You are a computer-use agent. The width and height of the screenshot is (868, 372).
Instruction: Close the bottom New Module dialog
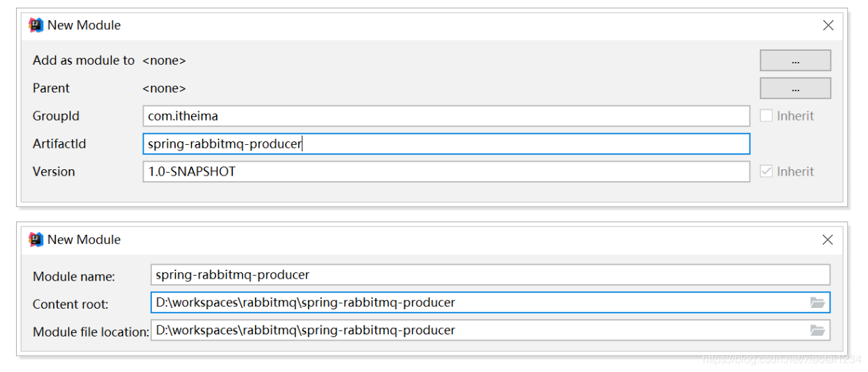tap(828, 240)
